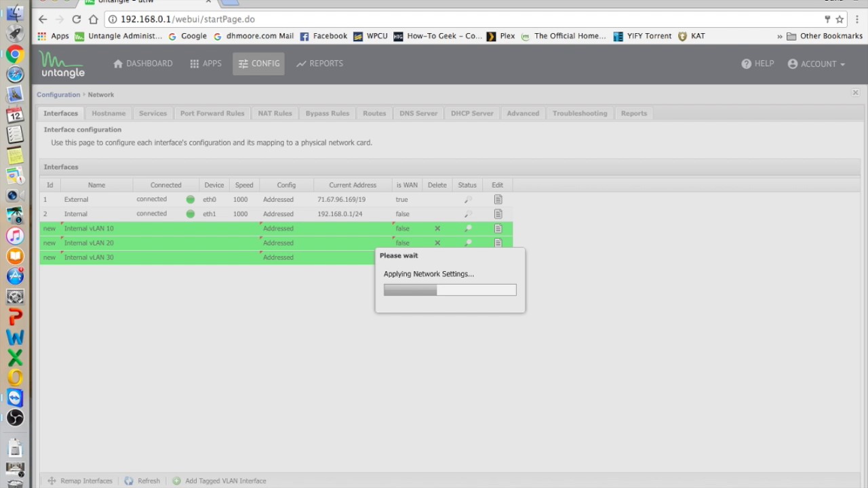Image resolution: width=868 pixels, height=488 pixels.
Task: Open Safari from the dock
Action: 15,75
